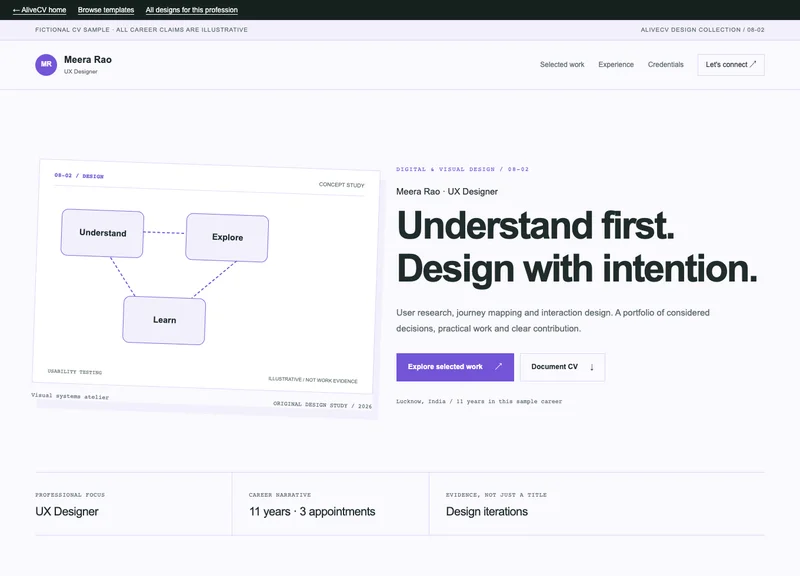
Task: Click DIGITAL & VISUAL DESIGN / 08-02 label
Action: (x=462, y=169)
